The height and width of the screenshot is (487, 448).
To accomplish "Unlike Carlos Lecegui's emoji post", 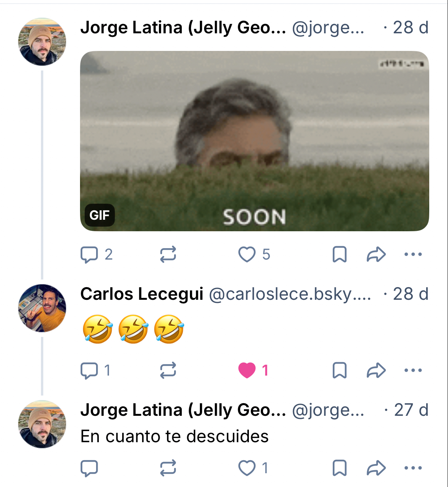I will click(x=247, y=371).
